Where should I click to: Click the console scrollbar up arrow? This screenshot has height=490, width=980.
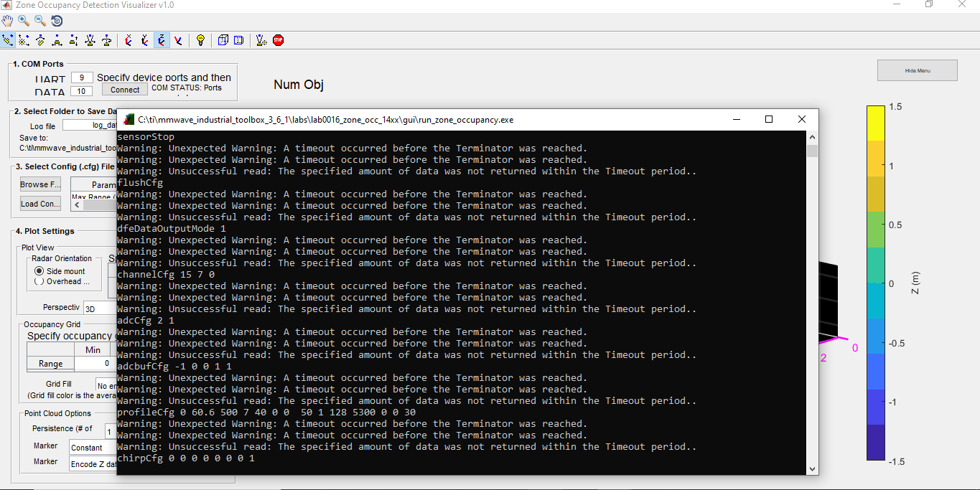coord(813,137)
